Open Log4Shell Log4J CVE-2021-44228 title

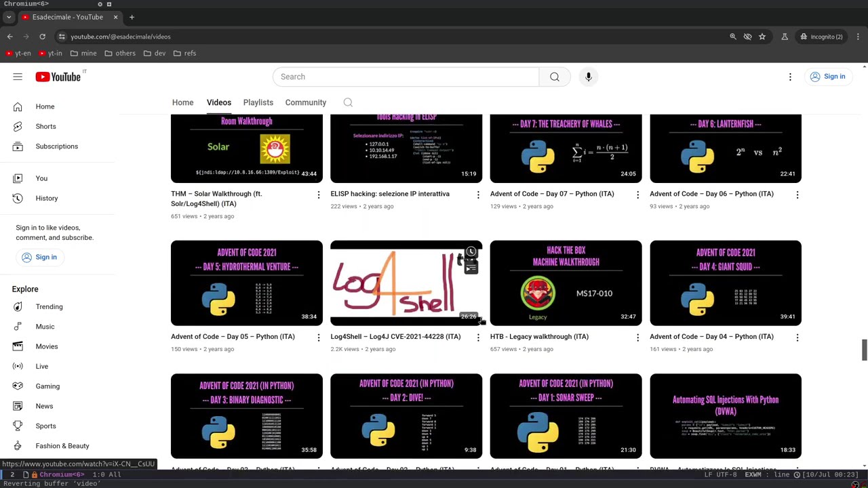pyautogui.click(x=395, y=336)
